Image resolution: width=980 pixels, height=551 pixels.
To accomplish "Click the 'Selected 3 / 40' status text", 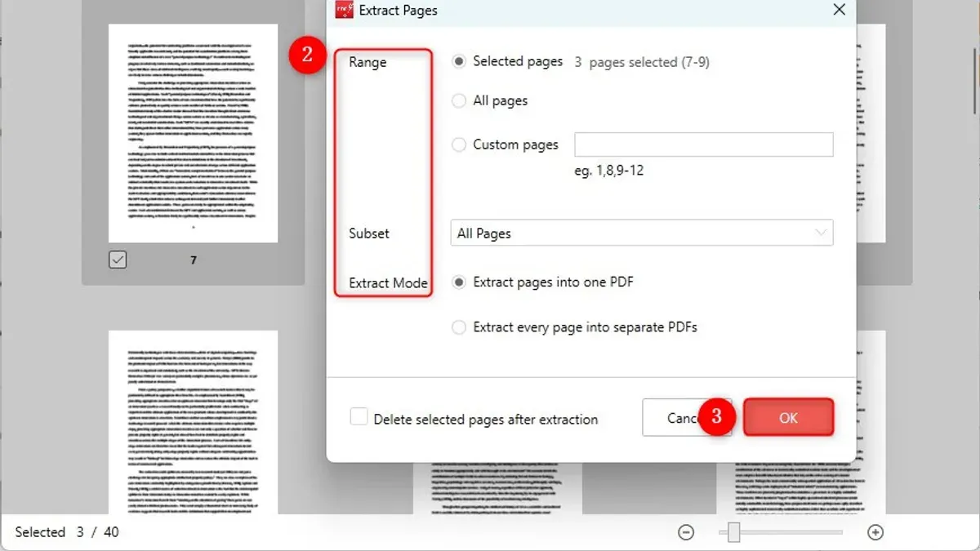I will [67, 532].
